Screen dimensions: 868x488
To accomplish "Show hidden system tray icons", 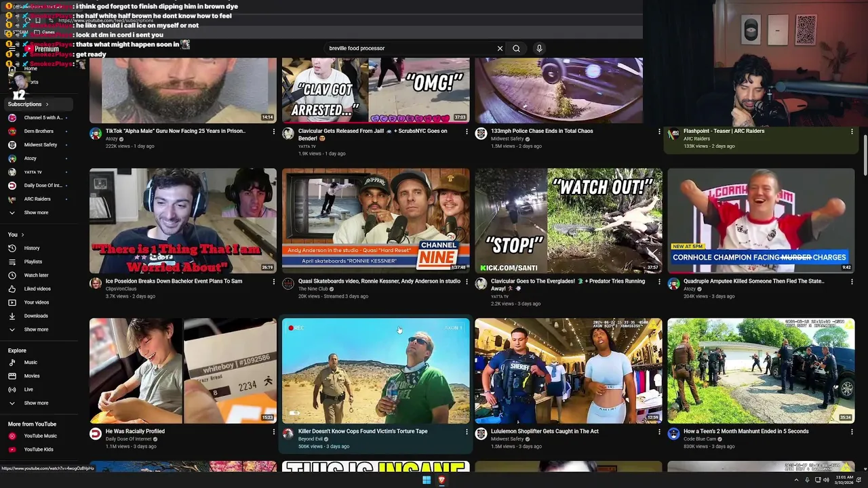I will pos(796,480).
